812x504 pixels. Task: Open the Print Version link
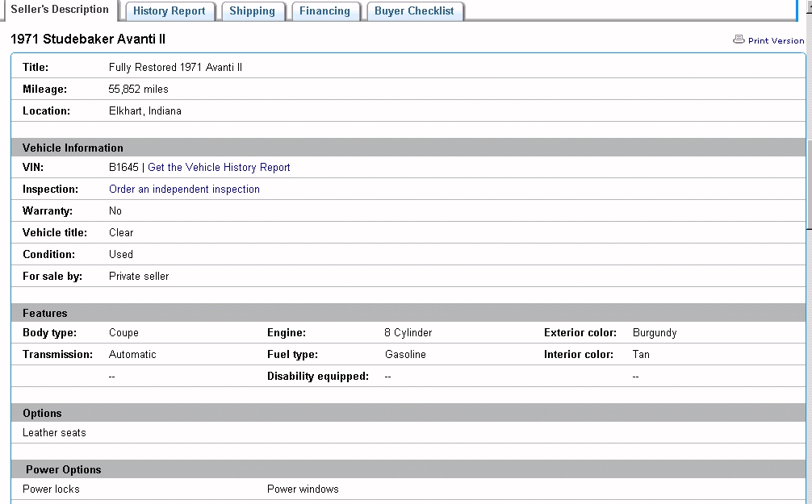[776, 40]
